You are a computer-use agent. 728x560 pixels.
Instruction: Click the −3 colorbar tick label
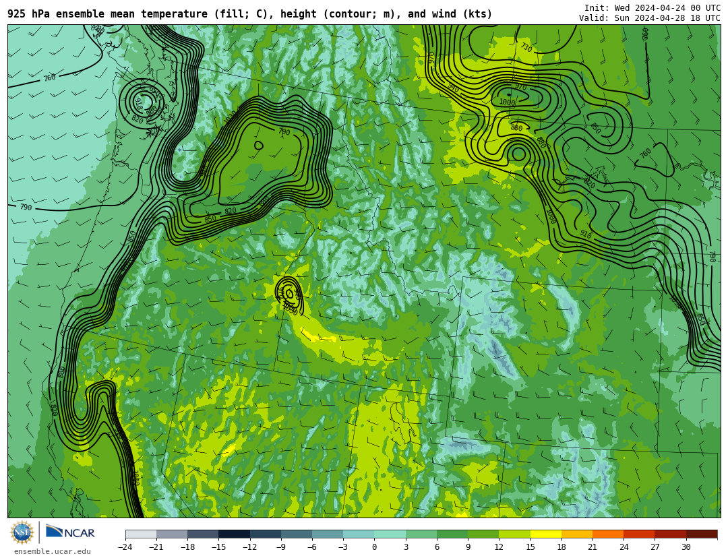(343, 547)
